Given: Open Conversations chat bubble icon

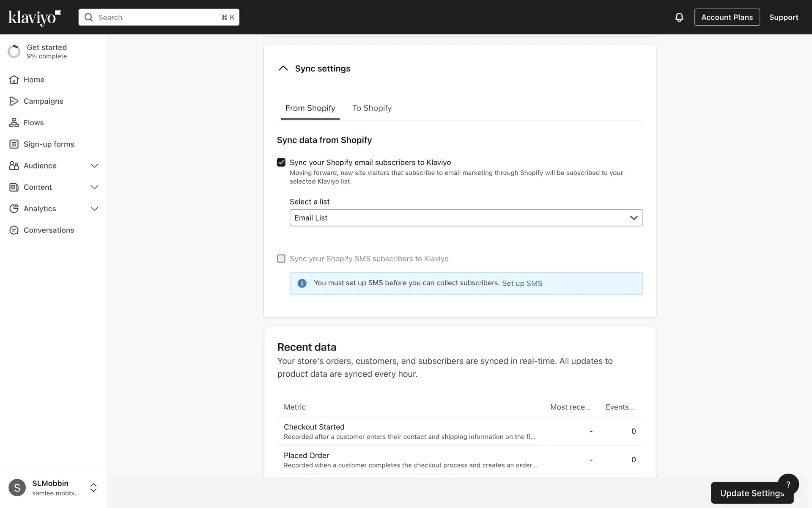Looking at the screenshot, I should pyautogui.click(x=14, y=230).
